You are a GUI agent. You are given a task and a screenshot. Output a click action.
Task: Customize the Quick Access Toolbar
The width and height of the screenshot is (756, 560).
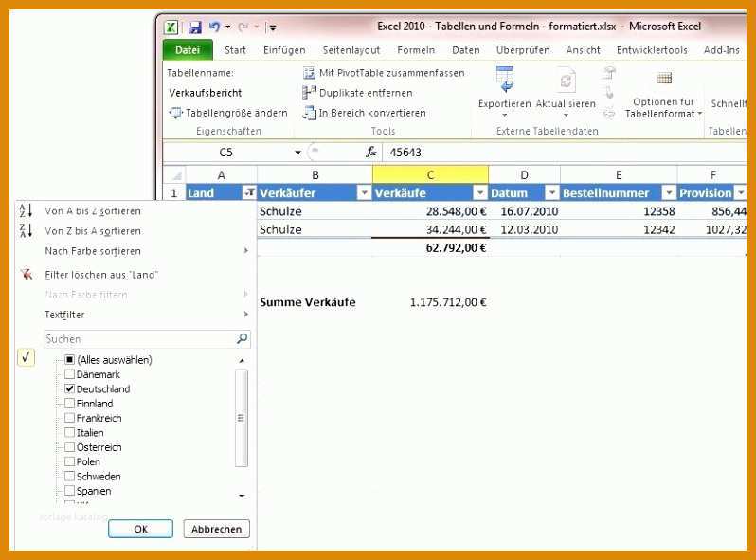tap(273, 27)
